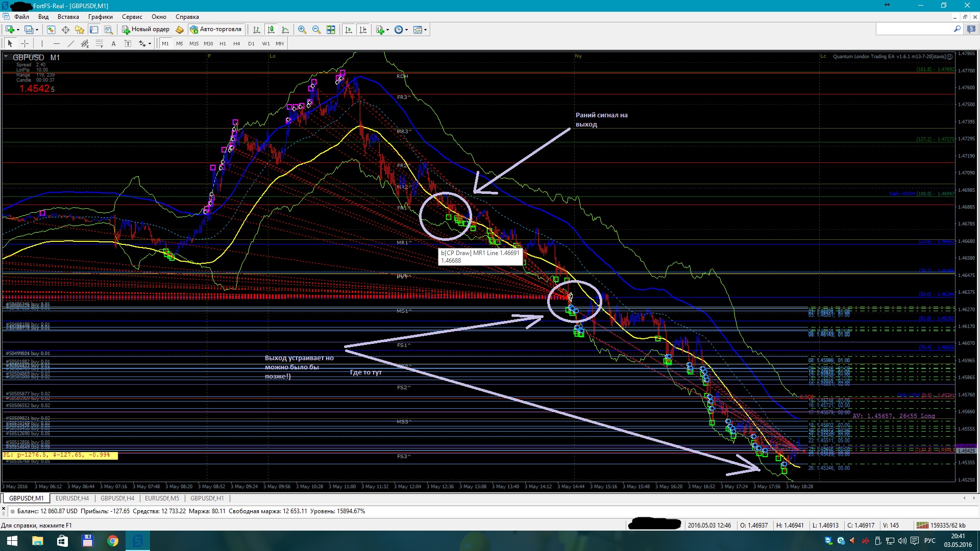Expand the Indicators dropdown arrow

[388, 30]
